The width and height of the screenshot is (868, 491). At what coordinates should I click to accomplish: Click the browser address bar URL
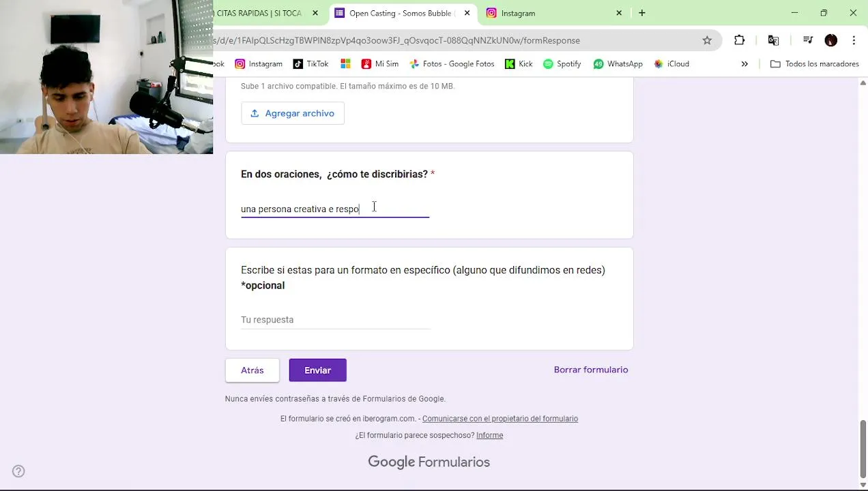(x=396, y=40)
